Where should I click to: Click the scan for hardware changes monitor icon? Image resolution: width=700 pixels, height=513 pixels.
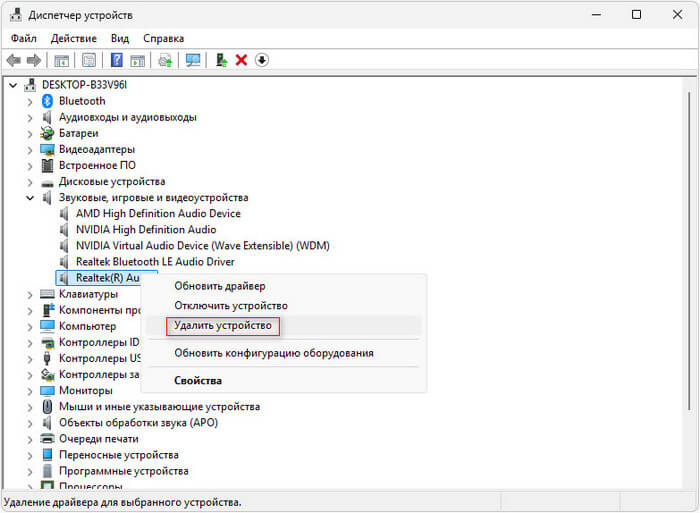click(x=193, y=60)
